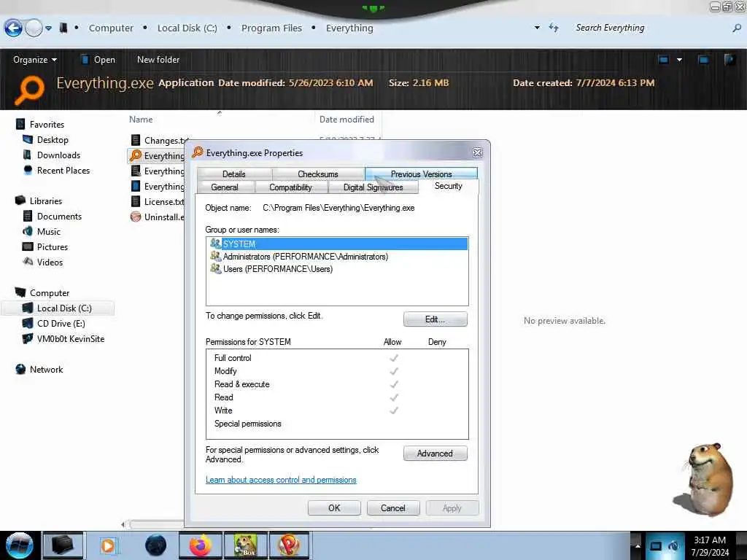Open the Windows Start orb

pos(19,545)
